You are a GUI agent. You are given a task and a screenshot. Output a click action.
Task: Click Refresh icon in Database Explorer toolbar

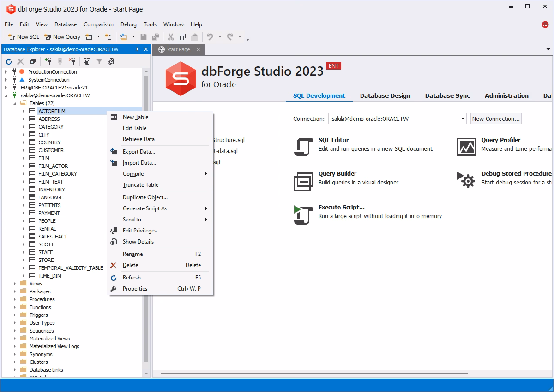click(x=9, y=61)
